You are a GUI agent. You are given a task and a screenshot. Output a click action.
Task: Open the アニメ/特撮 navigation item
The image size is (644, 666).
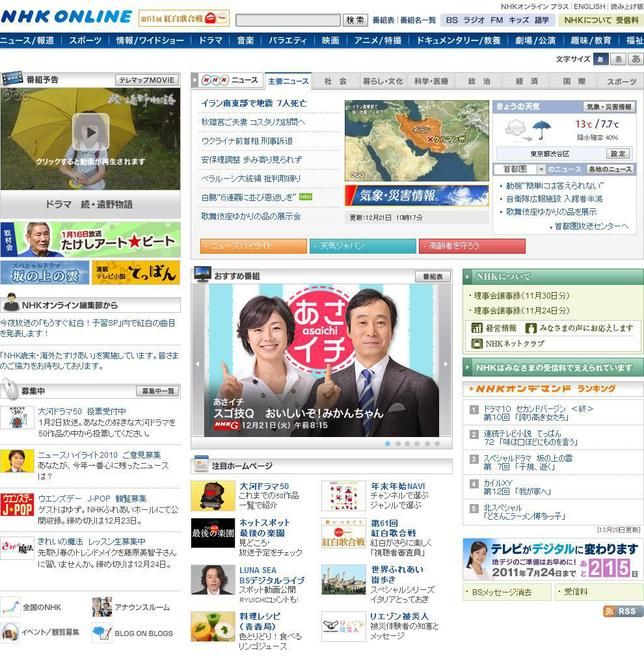coord(378,41)
